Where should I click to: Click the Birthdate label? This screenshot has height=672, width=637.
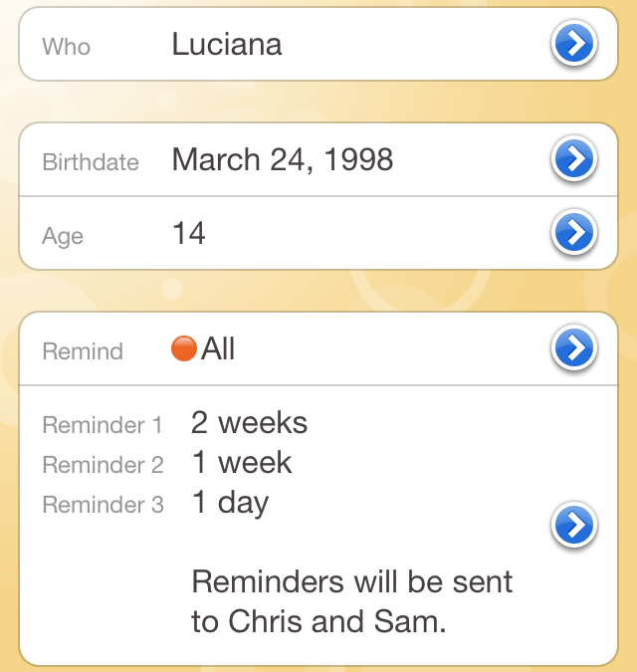(x=91, y=162)
